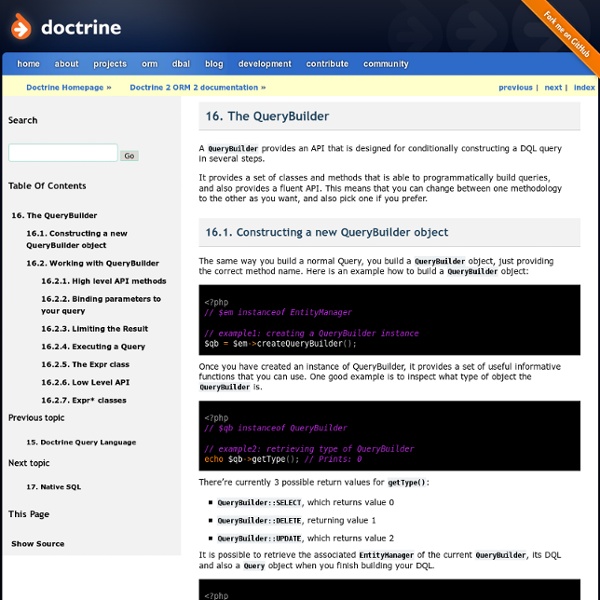Open next topic 17. Native SQL
This screenshot has width=600, height=600.
tap(54, 487)
